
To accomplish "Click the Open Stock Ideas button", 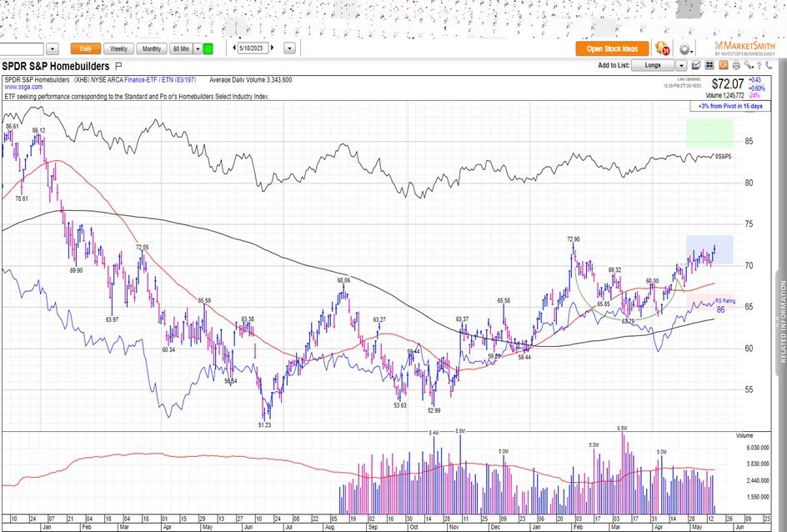I will tap(612, 48).
